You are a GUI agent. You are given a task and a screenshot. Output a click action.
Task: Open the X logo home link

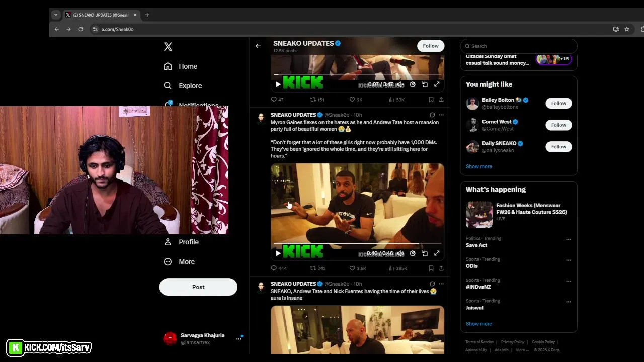click(168, 47)
